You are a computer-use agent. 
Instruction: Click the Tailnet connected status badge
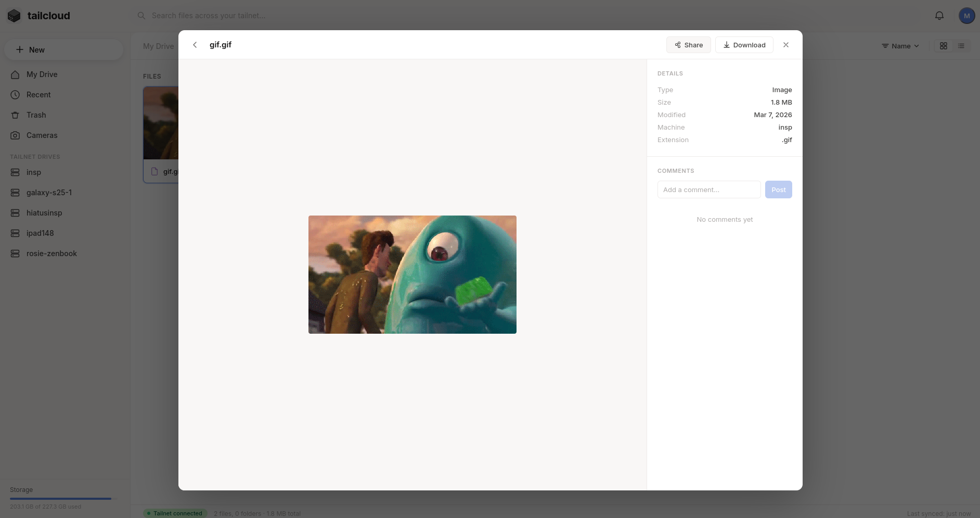pyautogui.click(x=175, y=513)
